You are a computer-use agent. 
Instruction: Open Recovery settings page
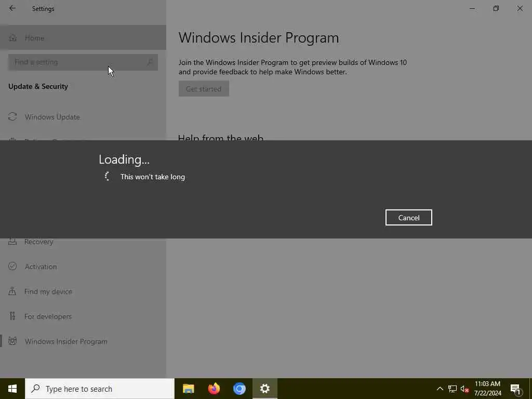[83, 242]
